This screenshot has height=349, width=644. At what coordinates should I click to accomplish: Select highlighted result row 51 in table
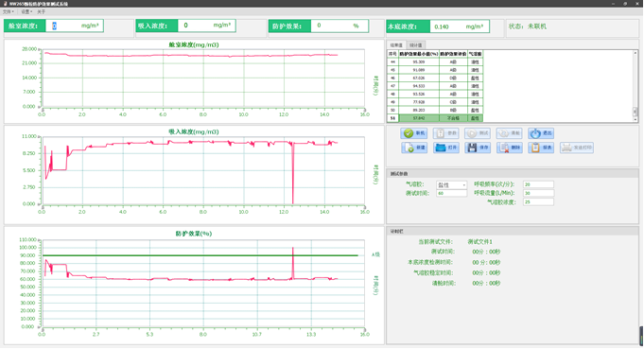click(x=435, y=118)
